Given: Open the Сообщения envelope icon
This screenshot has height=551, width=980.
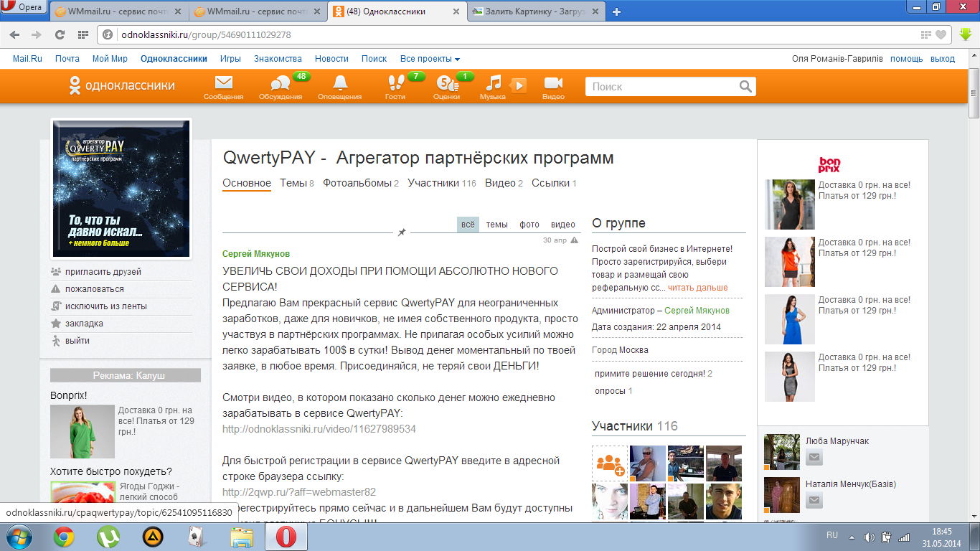Looking at the screenshot, I should (x=224, y=83).
